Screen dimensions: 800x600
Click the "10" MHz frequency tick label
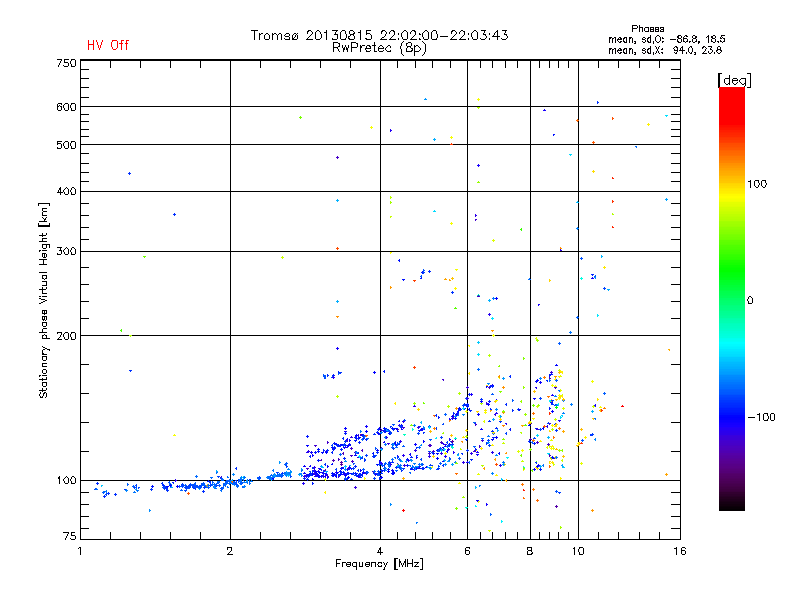(x=578, y=551)
